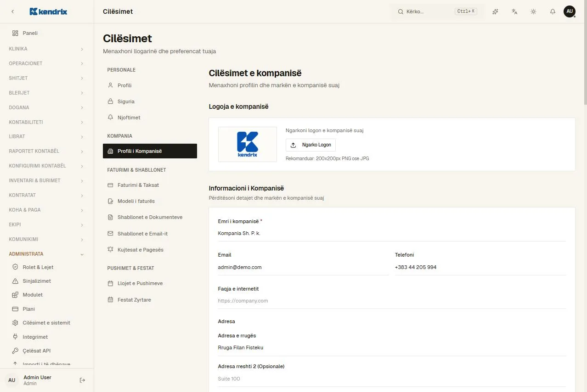Expand the INVENTARI & BURIMET section
Image resolution: width=587 pixels, height=392 pixels.
pyautogui.click(x=47, y=180)
